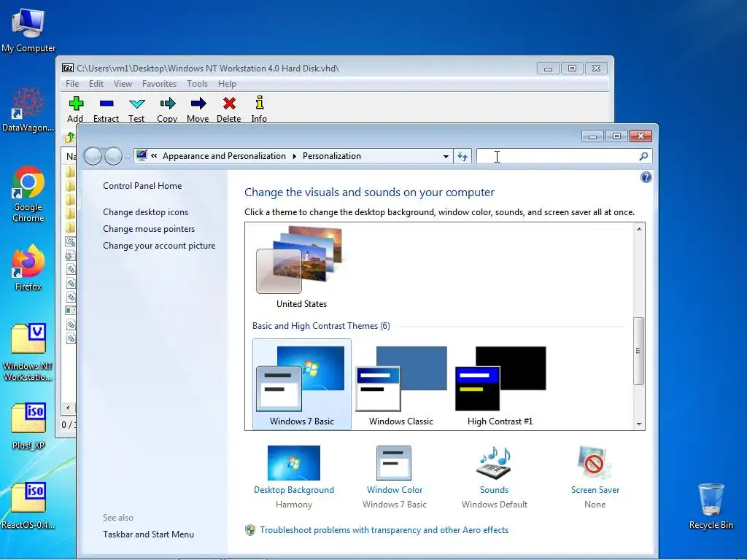
Task: Select the My Computer desktop icon
Action: point(28,29)
